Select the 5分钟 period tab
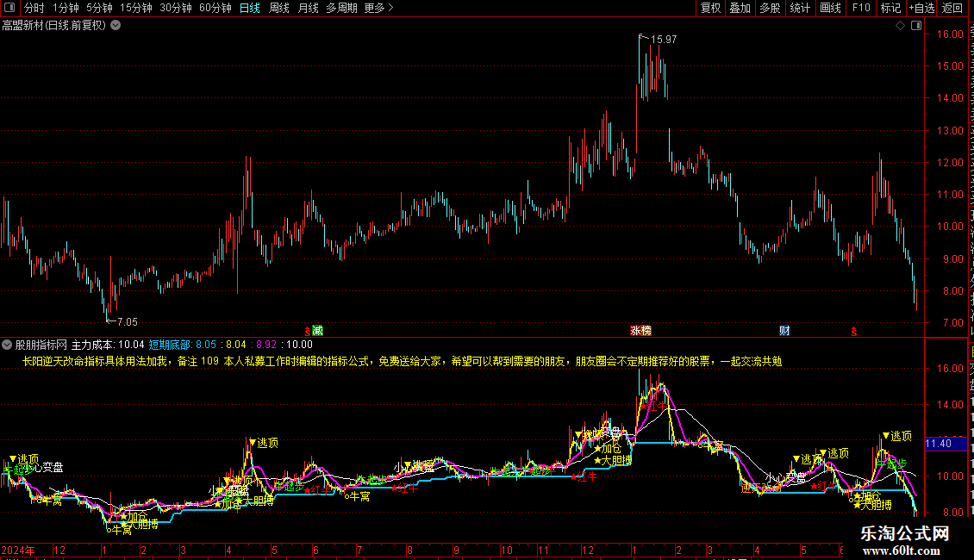Screen dimensions: 974x560 [99, 8]
